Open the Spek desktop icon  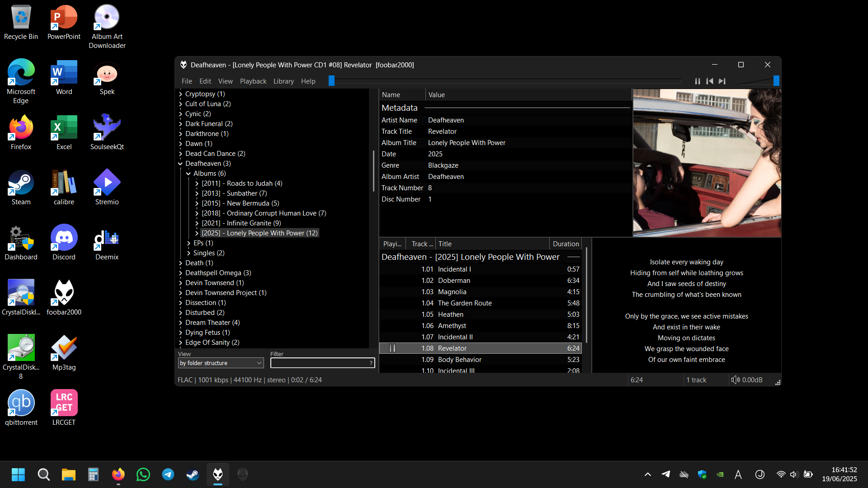107,78
